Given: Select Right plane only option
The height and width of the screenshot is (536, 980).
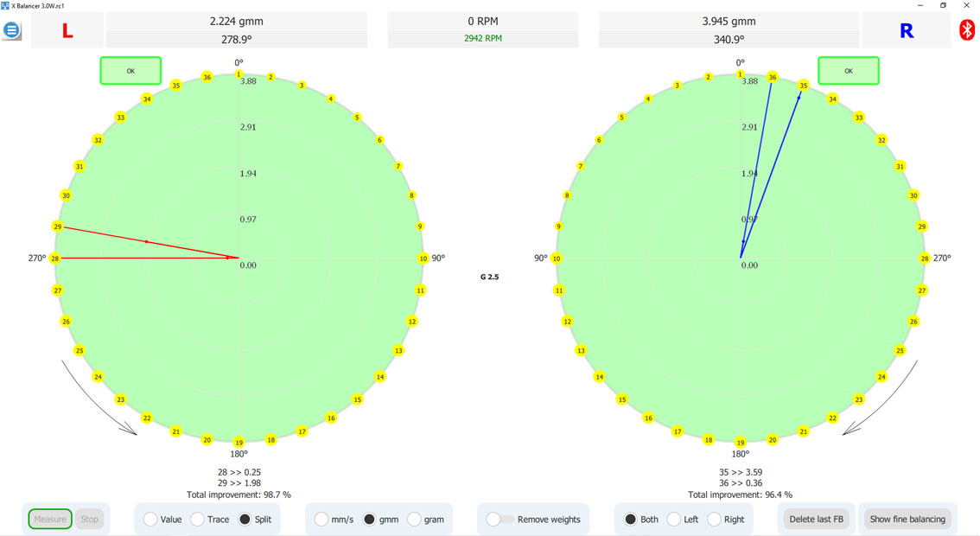Looking at the screenshot, I should 714,520.
